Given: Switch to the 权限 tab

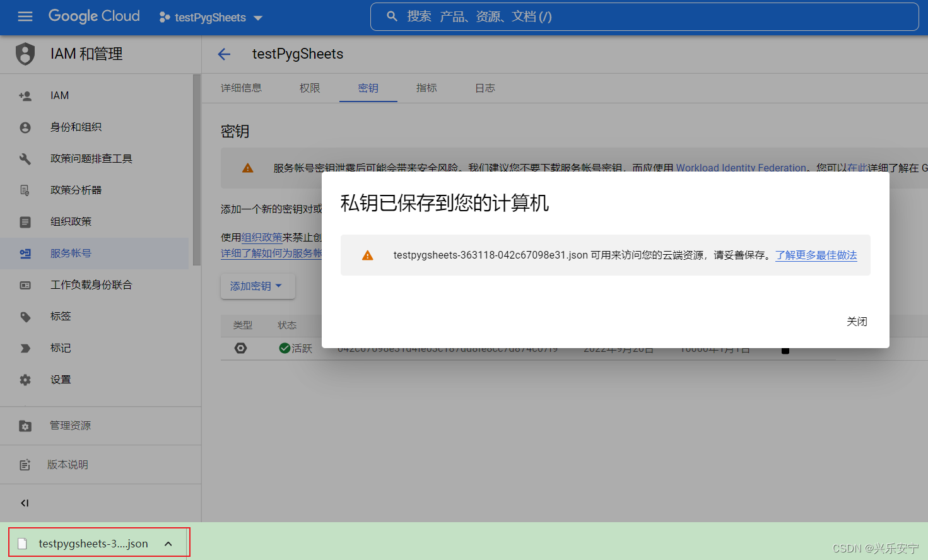Looking at the screenshot, I should point(309,88).
